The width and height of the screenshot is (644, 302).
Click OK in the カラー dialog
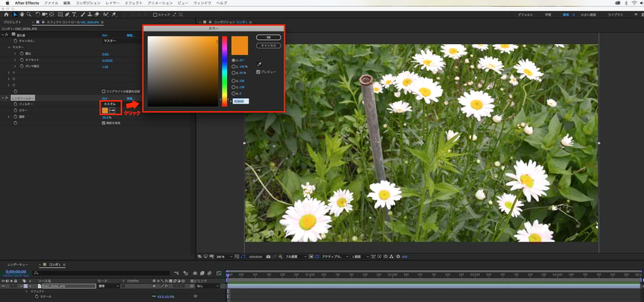pos(268,37)
